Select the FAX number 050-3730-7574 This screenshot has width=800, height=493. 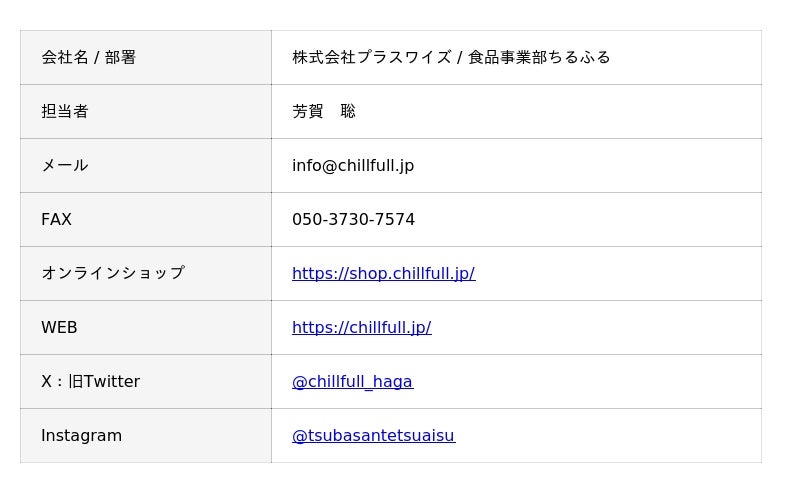pos(353,219)
